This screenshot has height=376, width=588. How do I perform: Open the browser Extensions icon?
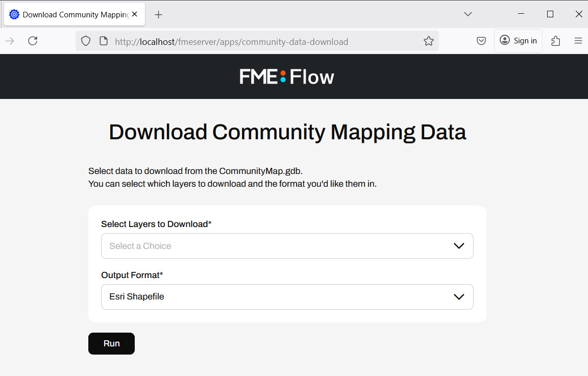click(x=555, y=41)
